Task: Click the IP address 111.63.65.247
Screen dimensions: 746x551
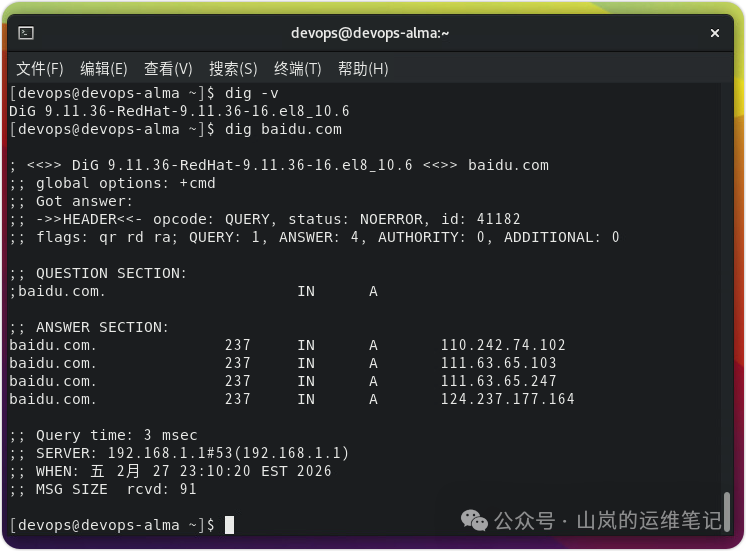Action: [x=499, y=381]
